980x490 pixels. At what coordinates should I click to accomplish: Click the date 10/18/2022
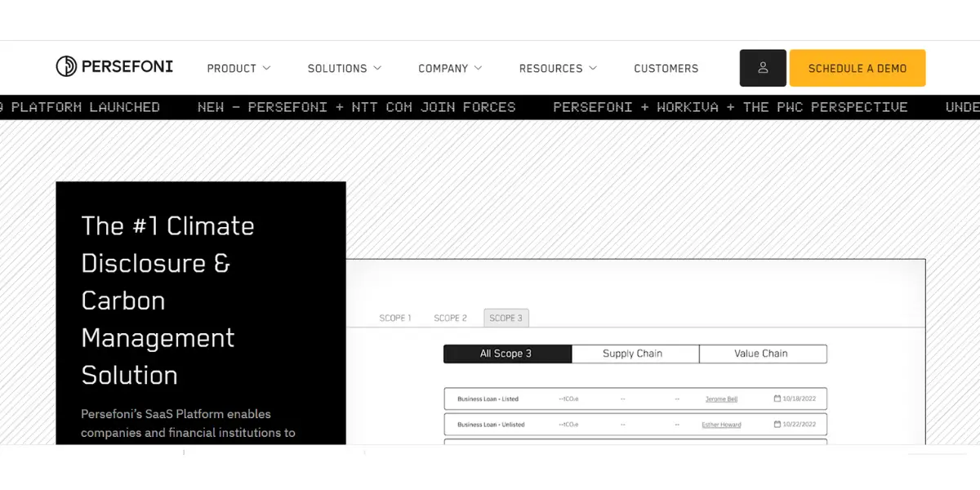coord(800,399)
